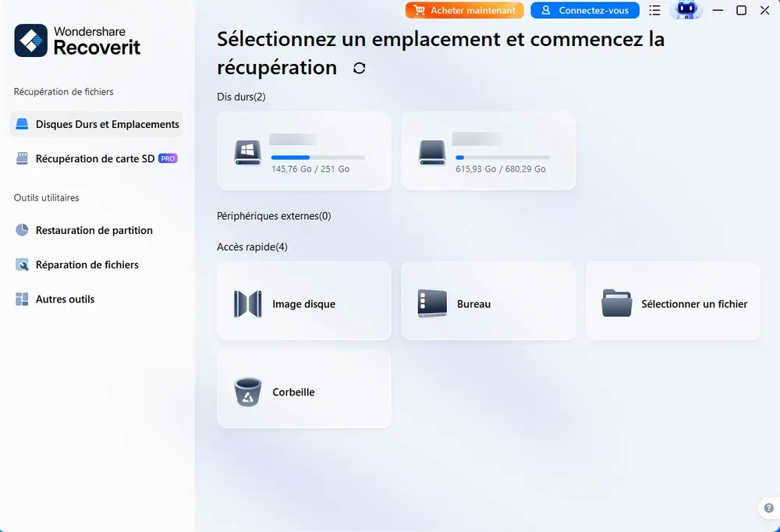Maximize the Recoverit window
780x532 pixels.
click(741, 10)
